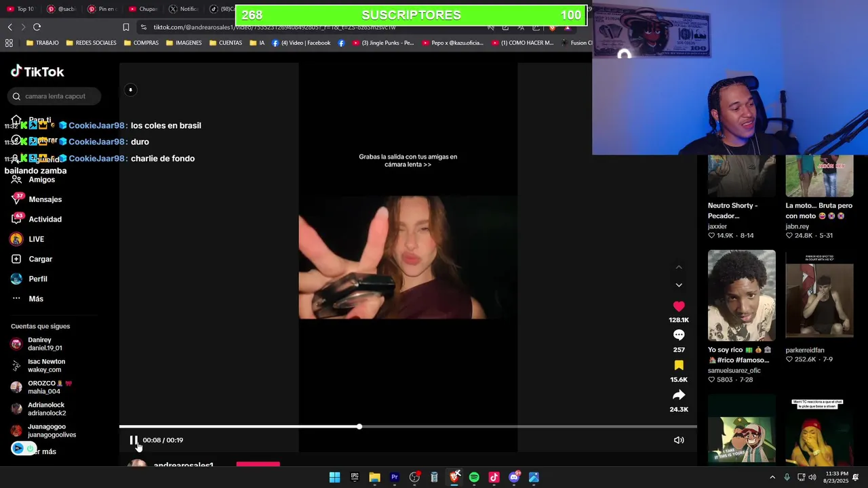Screen dimensions: 868x488
Task: Open comments via the speech bubble icon
Action: 679,335
